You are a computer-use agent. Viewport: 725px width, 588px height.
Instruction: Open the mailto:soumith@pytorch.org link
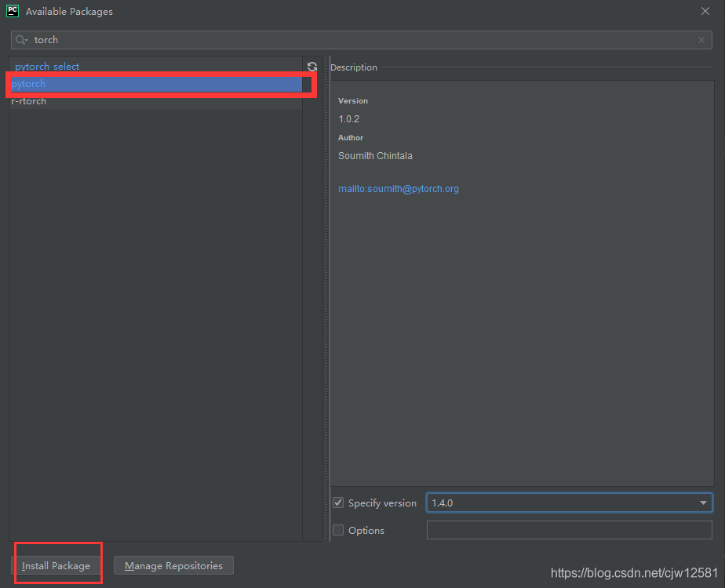pos(398,188)
